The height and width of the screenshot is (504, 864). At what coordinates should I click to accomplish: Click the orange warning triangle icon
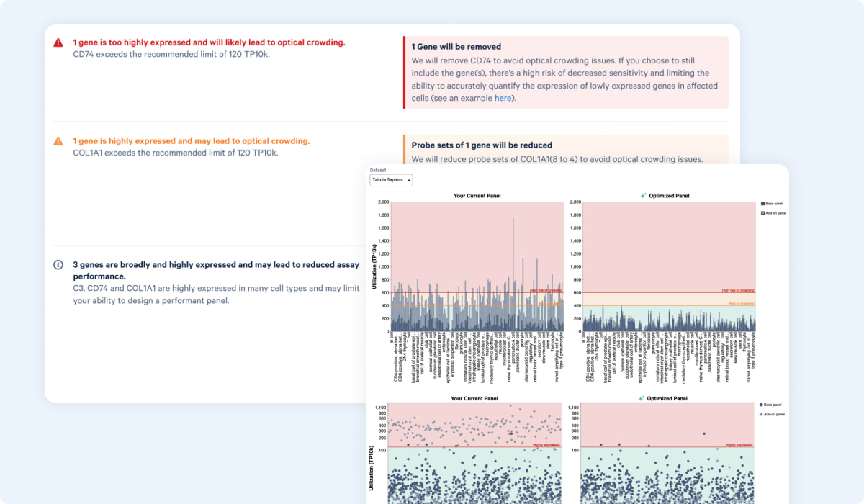58,141
